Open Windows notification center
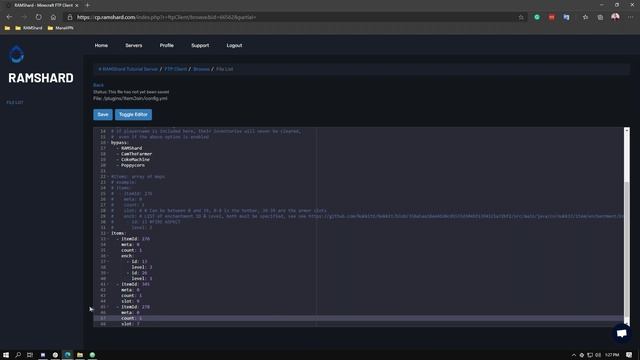The width and height of the screenshot is (640, 360). pos(629,355)
